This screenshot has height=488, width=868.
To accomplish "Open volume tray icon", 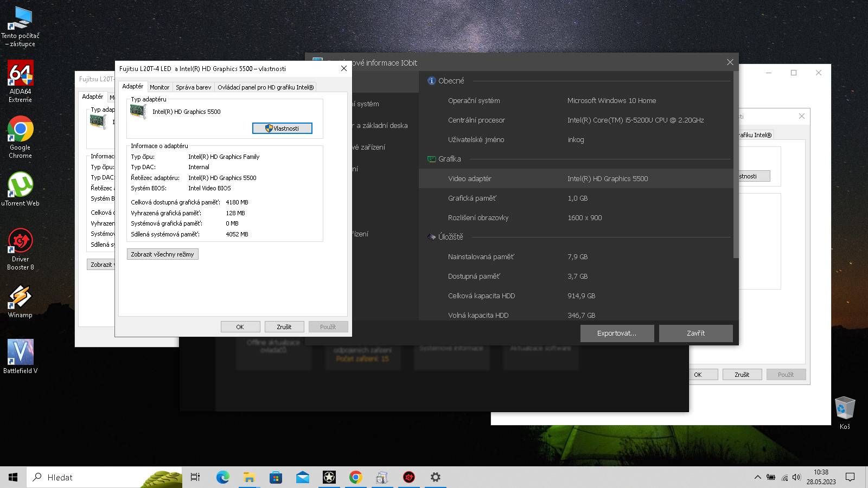I will pos(796,477).
